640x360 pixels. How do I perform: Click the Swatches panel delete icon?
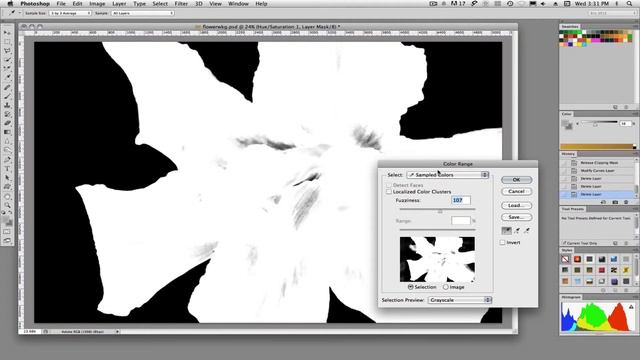point(626,107)
